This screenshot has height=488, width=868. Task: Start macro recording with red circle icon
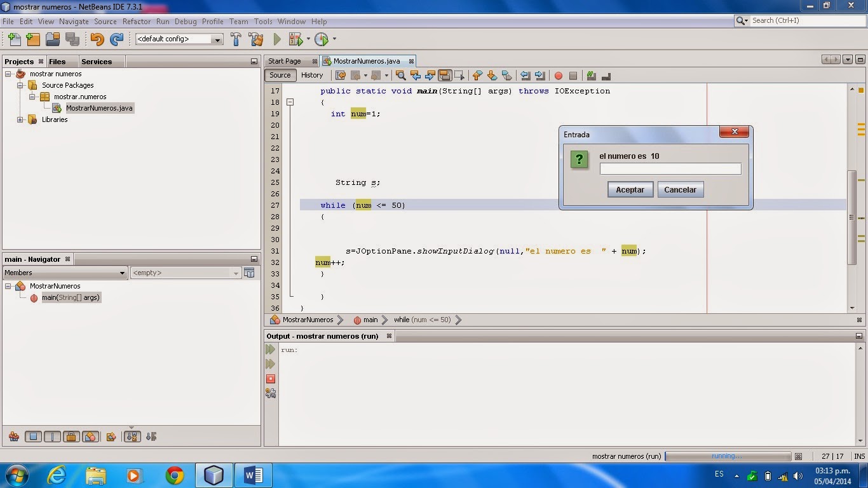pyautogui.click(x=559, y=76)
